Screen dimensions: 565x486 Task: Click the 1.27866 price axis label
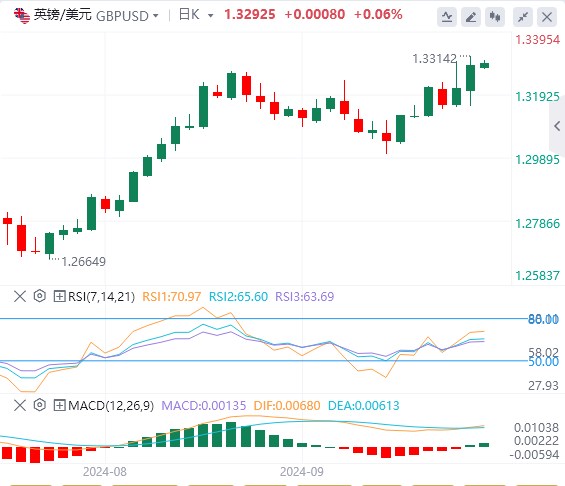click(x=537, y=223)
